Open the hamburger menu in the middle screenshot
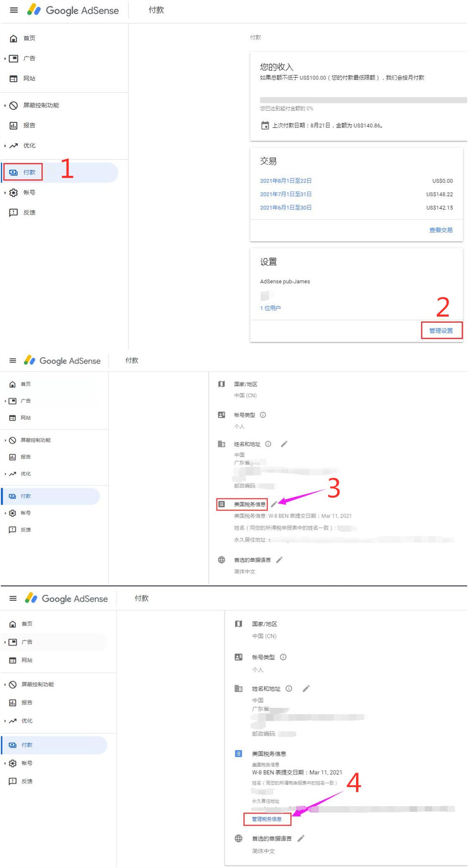The image size is (468, 868). pos(13,361)
